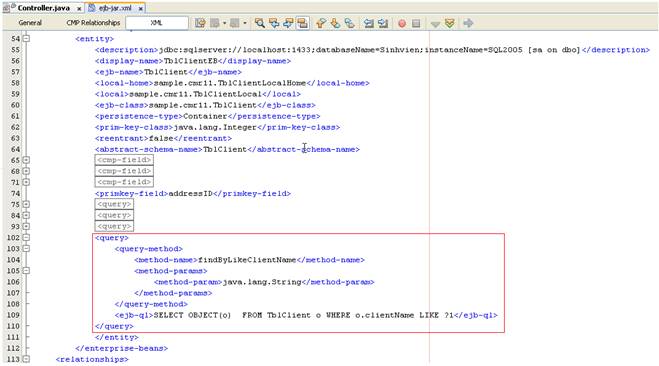Click the addressID primkey-field value

point(190,194)
